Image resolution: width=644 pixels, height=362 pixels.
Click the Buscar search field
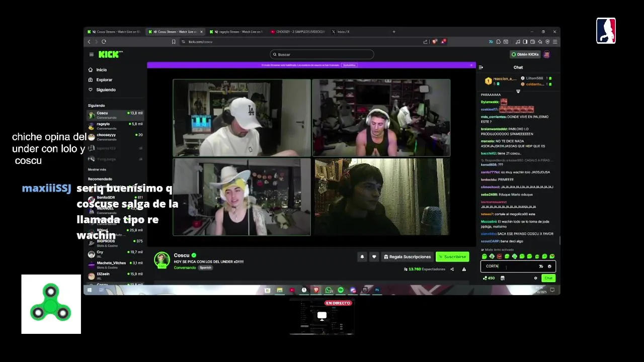pyautogui.click(x=322, y=54)
